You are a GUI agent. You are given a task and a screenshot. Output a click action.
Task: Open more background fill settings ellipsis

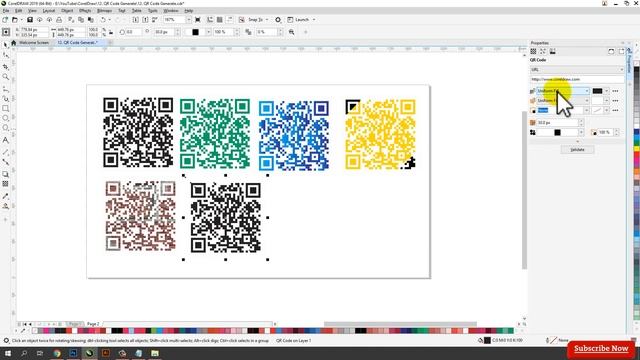click(616, 100)
